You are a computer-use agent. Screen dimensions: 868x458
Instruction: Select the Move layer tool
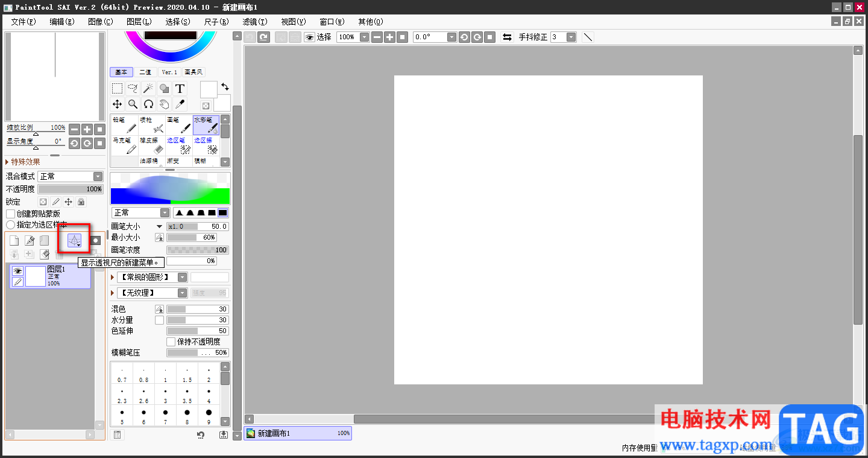(117, 104)
